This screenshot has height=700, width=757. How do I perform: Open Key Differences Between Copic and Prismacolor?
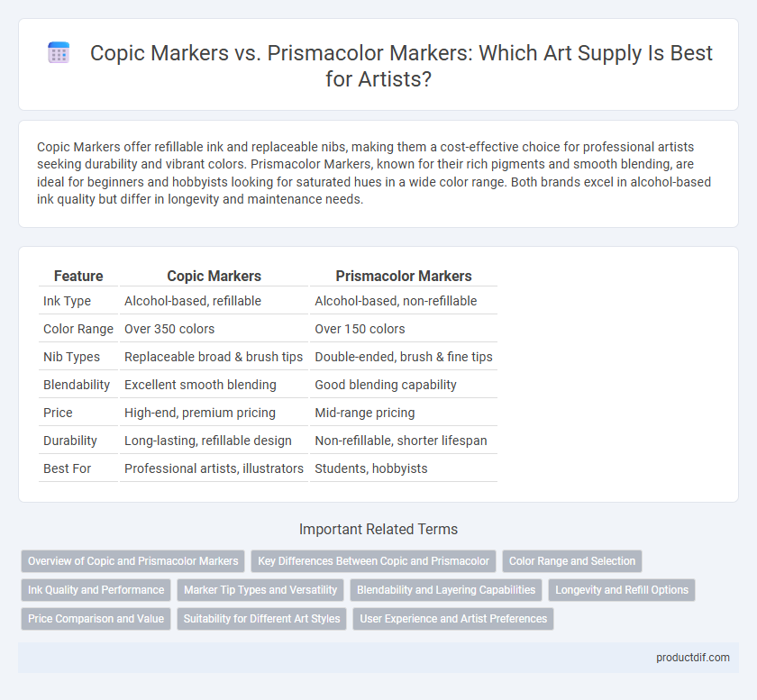[373, 561]
